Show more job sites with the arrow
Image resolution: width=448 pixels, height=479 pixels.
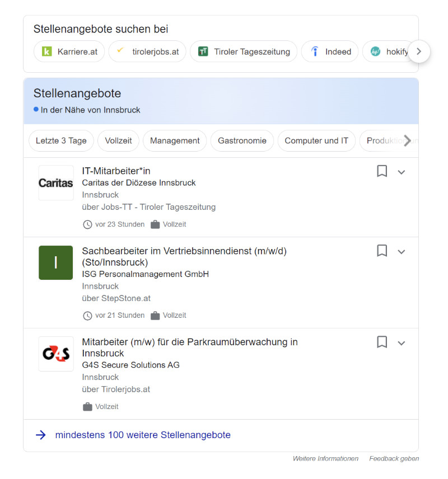419,51
